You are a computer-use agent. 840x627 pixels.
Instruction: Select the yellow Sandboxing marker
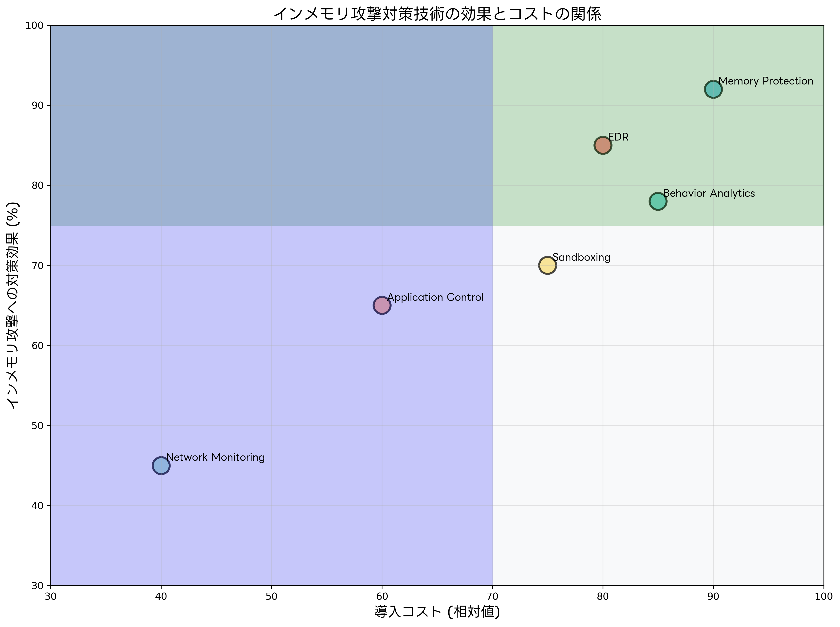(x=548, y=265)
